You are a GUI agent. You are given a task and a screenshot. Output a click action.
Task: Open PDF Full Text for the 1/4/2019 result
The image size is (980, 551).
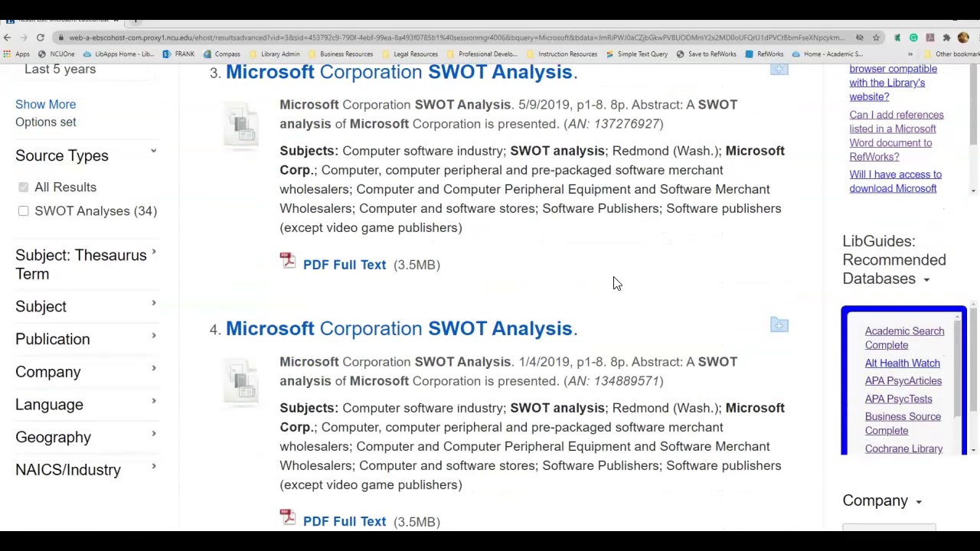click(345, 522)
